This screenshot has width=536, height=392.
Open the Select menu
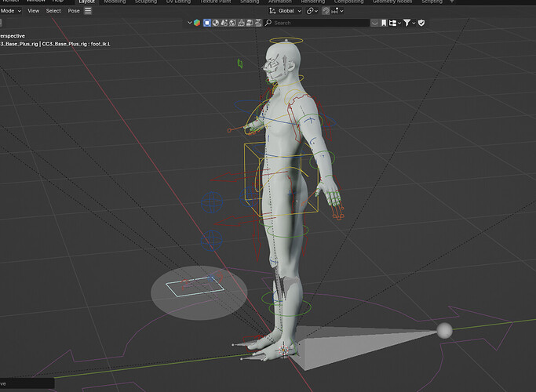coord(53,11)
